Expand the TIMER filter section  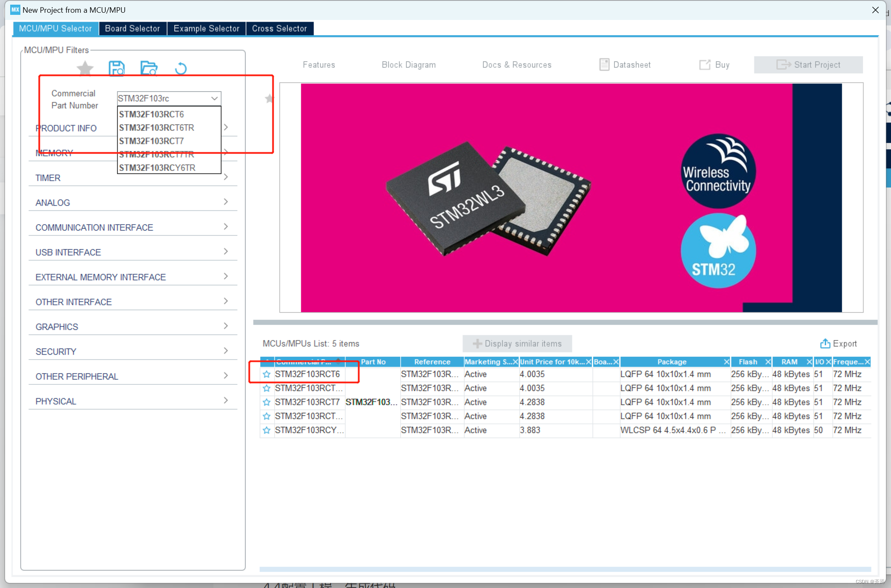pyautogui.click(x=226, y=177)
